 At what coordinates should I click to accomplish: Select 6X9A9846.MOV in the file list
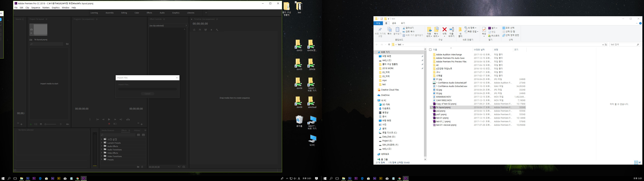pyautogui.click(x=443, y=97)
